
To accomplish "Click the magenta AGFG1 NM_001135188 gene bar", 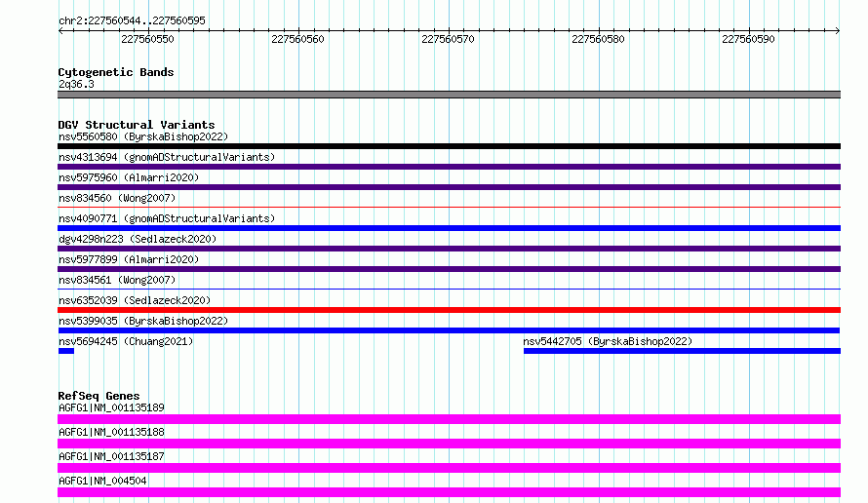I will [449, 444].
